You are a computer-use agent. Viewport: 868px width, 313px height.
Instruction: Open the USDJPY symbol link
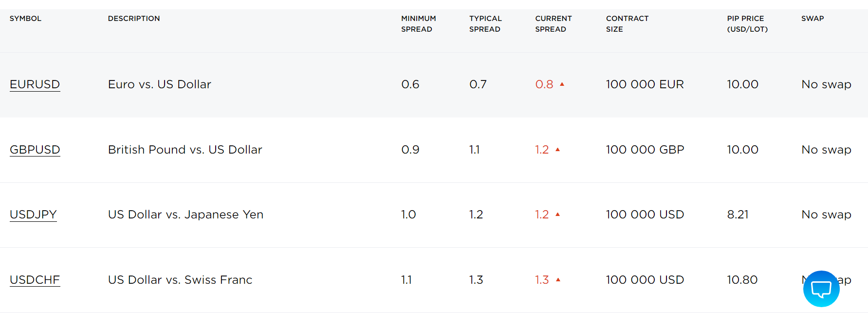(33, 215)
